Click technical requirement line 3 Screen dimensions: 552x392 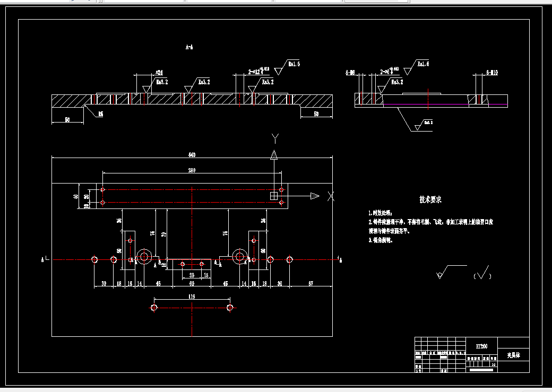click(381, 240)
